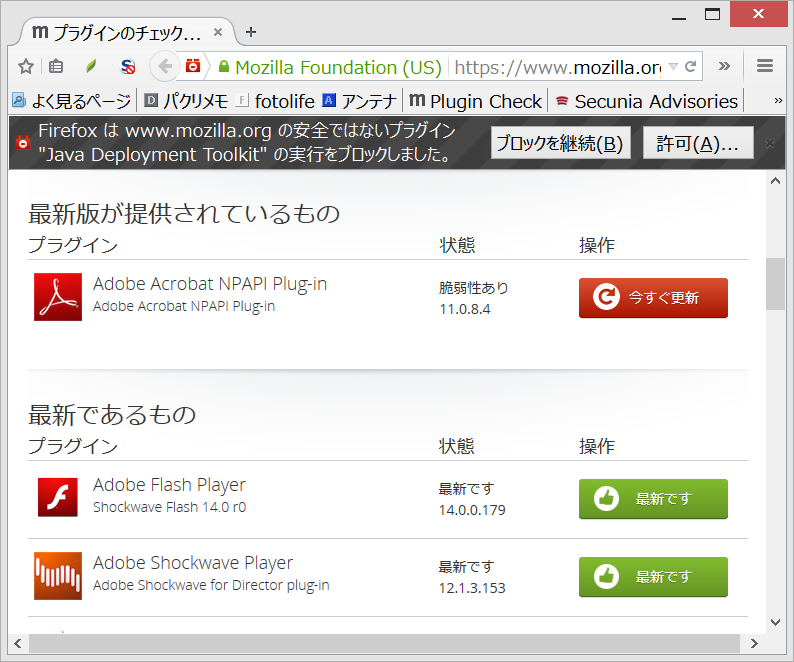
Task: Open the Secunia Advisories bookmark
Action: [x=646, y=101]
